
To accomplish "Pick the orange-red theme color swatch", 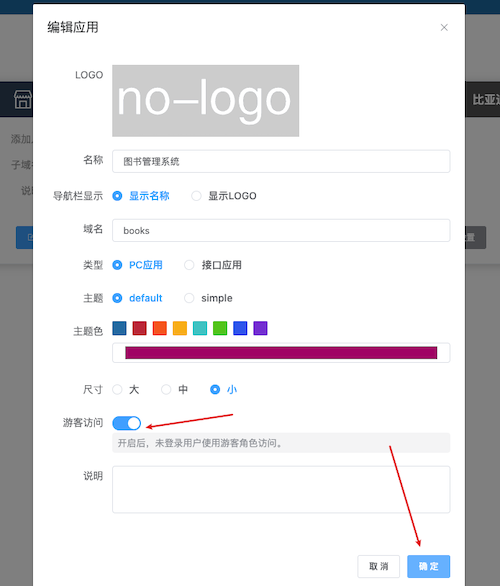I will click(160, 328).
